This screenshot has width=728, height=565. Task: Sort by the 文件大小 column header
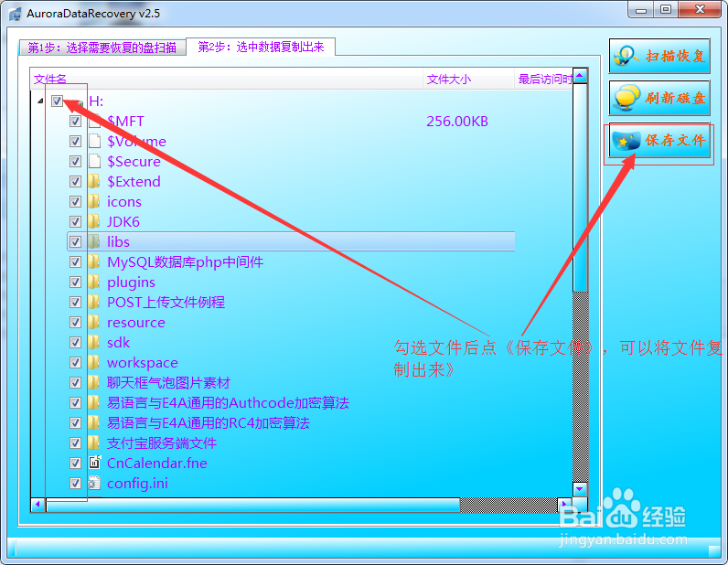(468, 79)
